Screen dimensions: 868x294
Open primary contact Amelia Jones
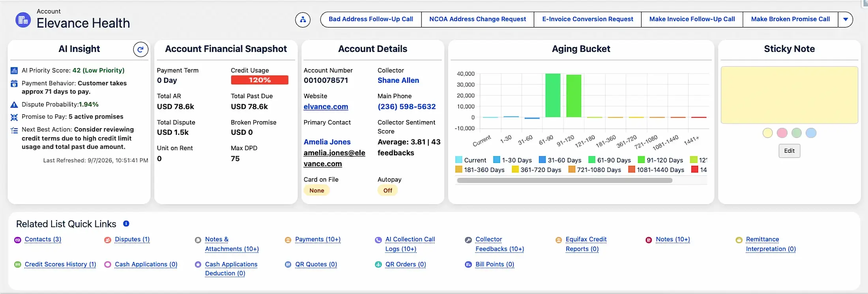pyautogui.click(x=327, y=142)
